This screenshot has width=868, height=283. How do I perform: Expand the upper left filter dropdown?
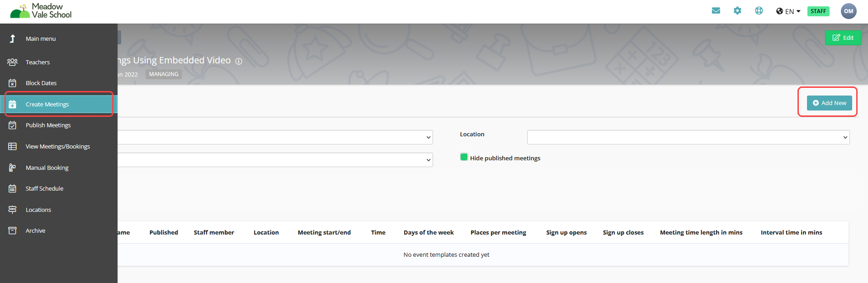tap(275, 137)
